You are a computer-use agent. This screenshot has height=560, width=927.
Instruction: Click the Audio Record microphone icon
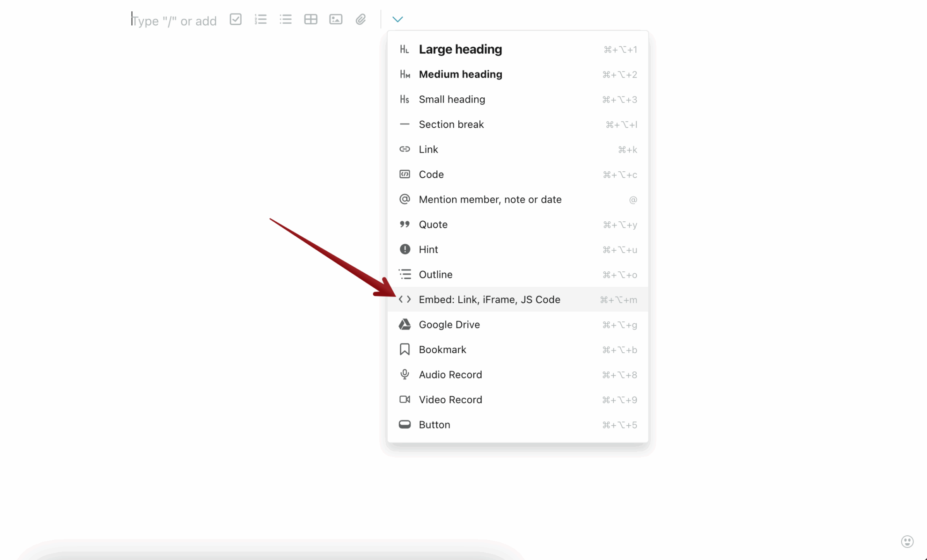pos(405,374)
